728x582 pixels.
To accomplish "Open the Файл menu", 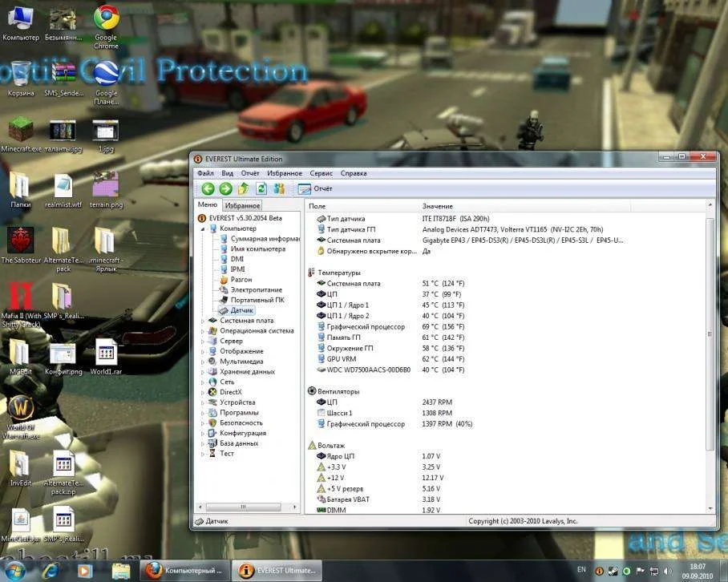I will tap(205, 173).
